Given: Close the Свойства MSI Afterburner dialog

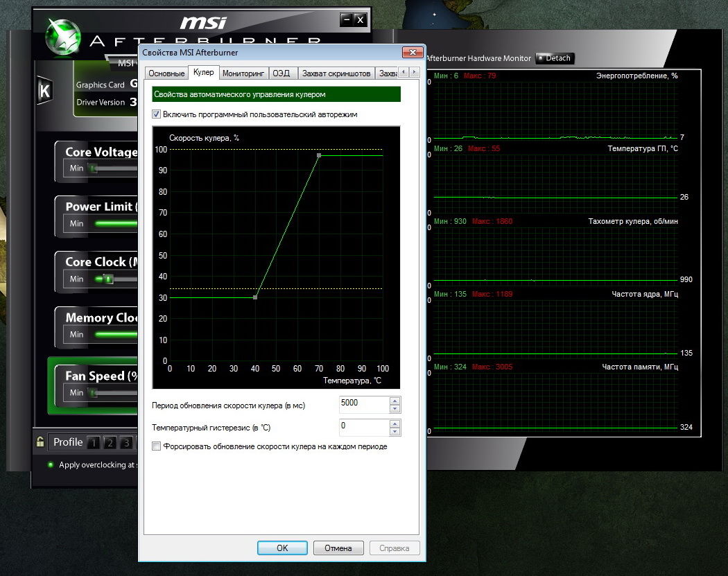Looking at the screenshot, I should tap(413, 53).
